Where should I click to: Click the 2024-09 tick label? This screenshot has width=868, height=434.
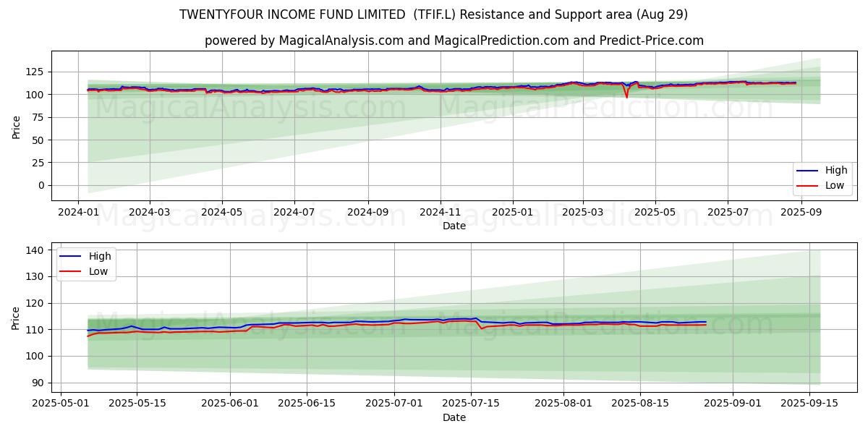[368, 213]
